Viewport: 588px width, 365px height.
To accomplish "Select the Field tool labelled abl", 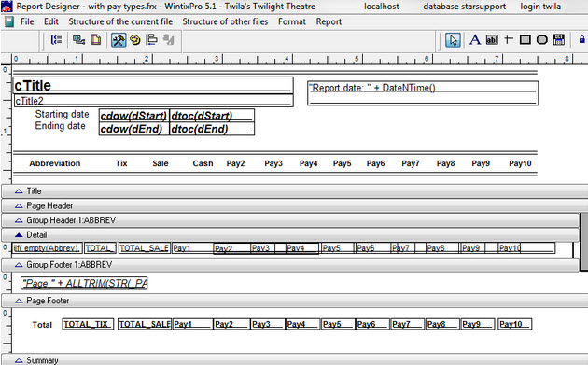I will [x=492, y=40].
